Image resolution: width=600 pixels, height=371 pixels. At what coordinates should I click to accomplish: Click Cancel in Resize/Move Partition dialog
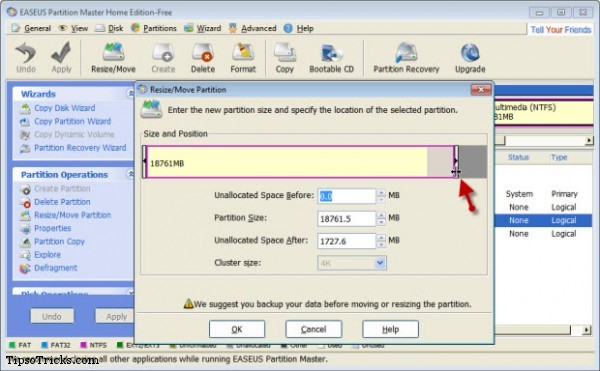(x=314, y=329)
